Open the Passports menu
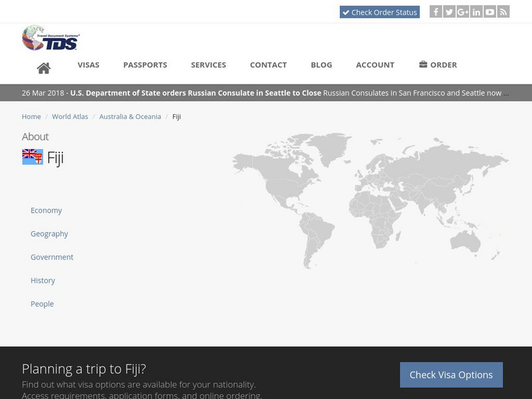This screenshot has width=532, height=399. 145,65
